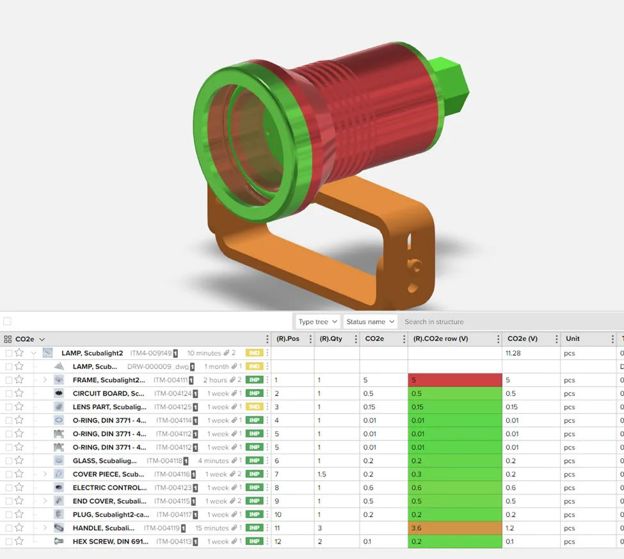Click the Unit column header
Screen dimensions: 624x559
pos(573,339)
